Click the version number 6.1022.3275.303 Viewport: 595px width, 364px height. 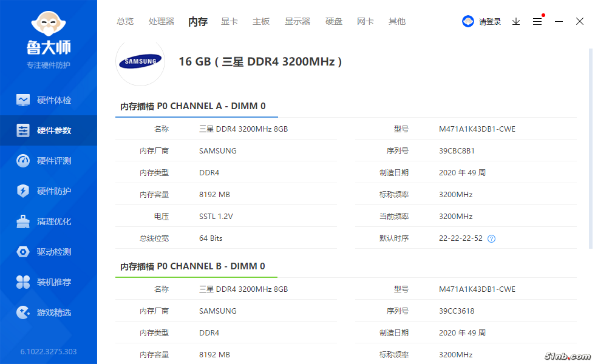coord(49,351)
